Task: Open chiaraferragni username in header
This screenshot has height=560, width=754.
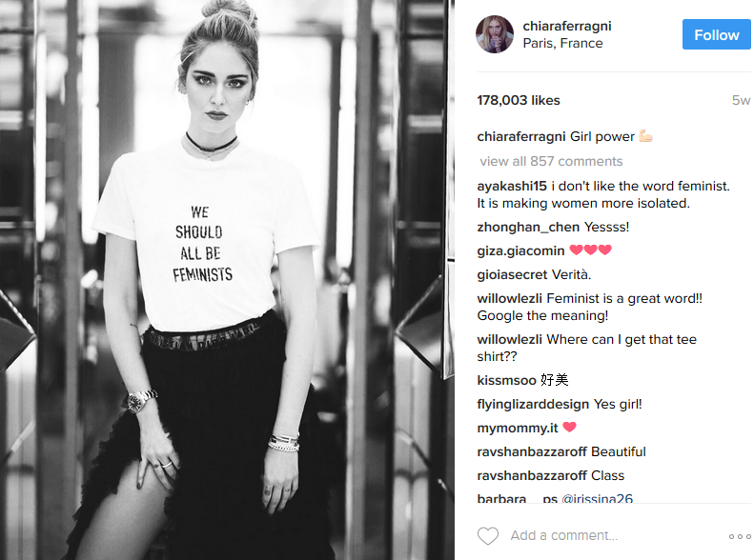Action: 567,26
